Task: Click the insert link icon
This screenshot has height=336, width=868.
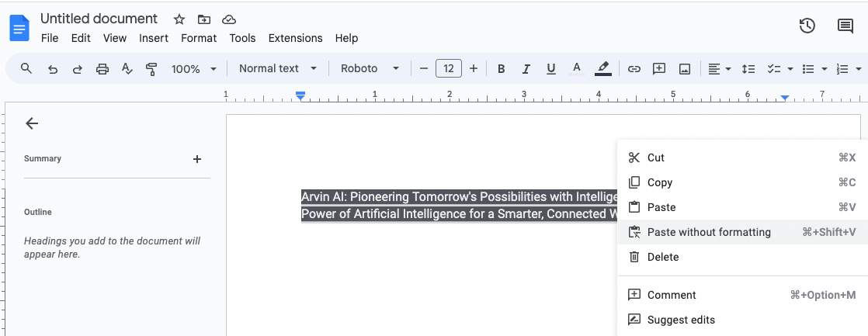Action: pos(634,69)
